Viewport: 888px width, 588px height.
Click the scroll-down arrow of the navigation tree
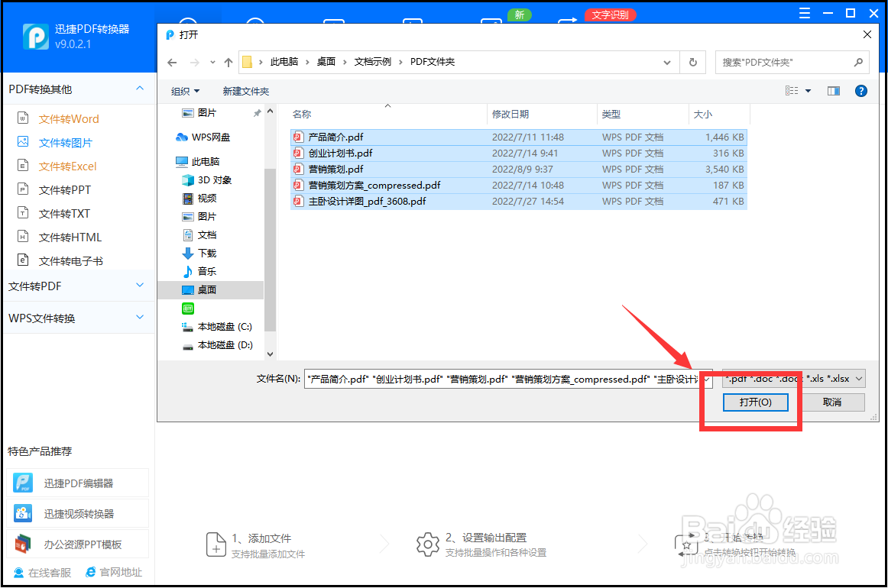tap(270, 354)
